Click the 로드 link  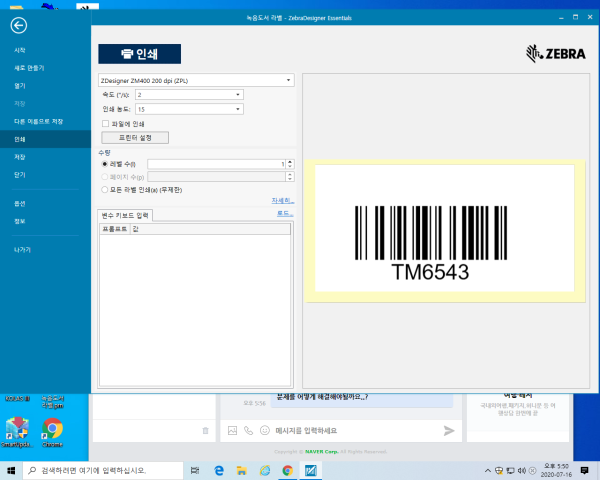coord(284,213)
